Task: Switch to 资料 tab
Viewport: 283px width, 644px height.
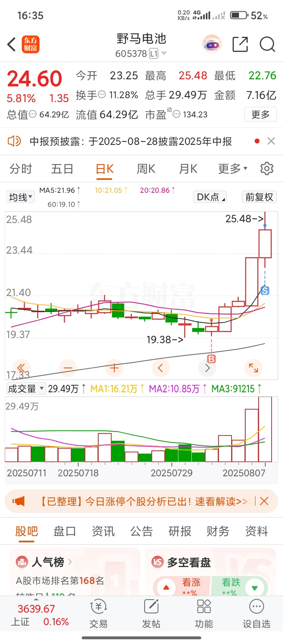Action: [257, 531]
